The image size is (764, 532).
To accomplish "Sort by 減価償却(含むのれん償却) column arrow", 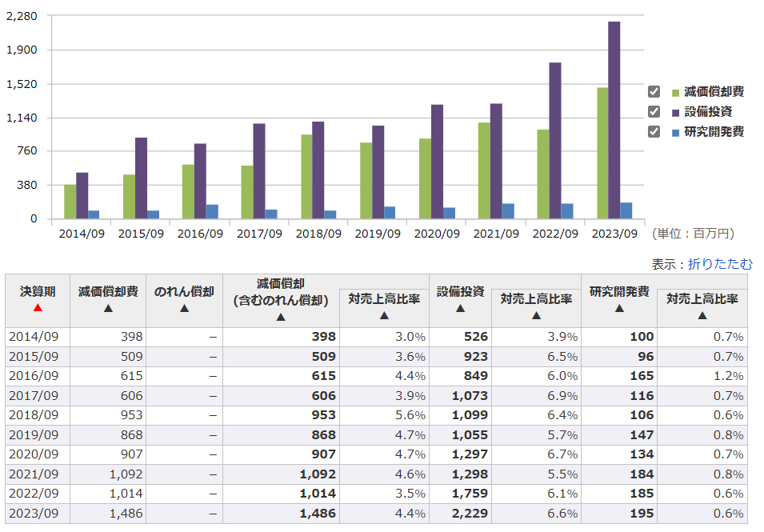I will click(x=280, y=317).
